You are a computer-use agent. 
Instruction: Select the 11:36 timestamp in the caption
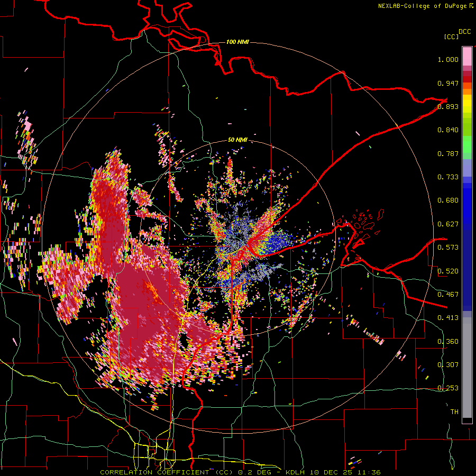coord(368,472)
